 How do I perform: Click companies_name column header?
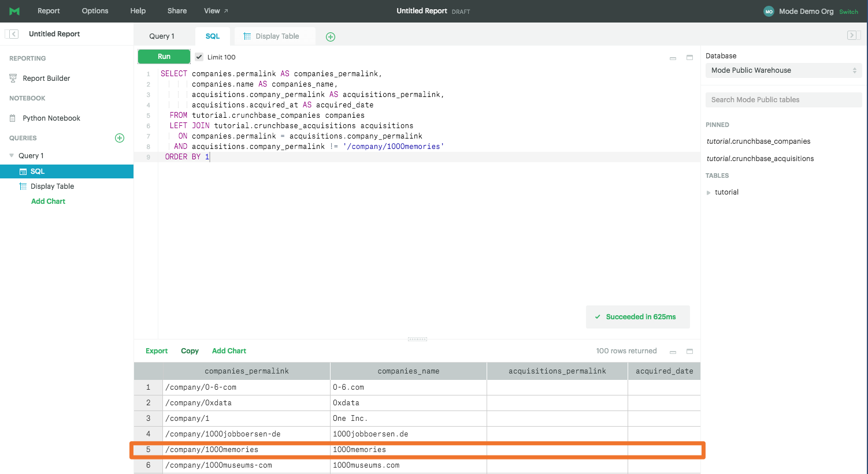(409, 371)
